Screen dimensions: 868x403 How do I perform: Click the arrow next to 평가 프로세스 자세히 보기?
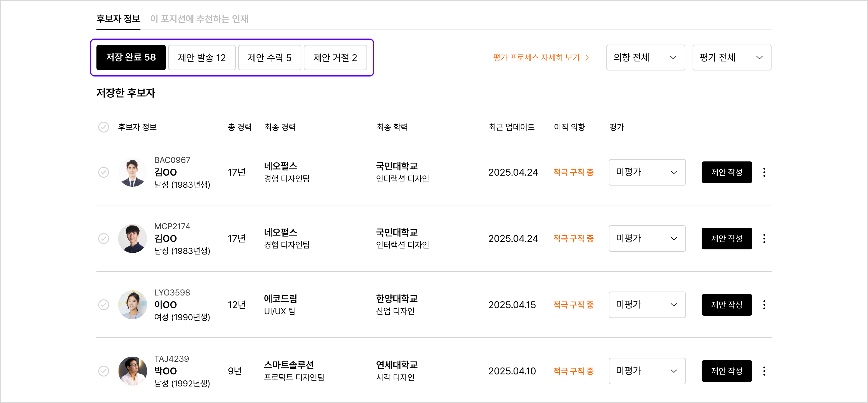click(587, 58)
